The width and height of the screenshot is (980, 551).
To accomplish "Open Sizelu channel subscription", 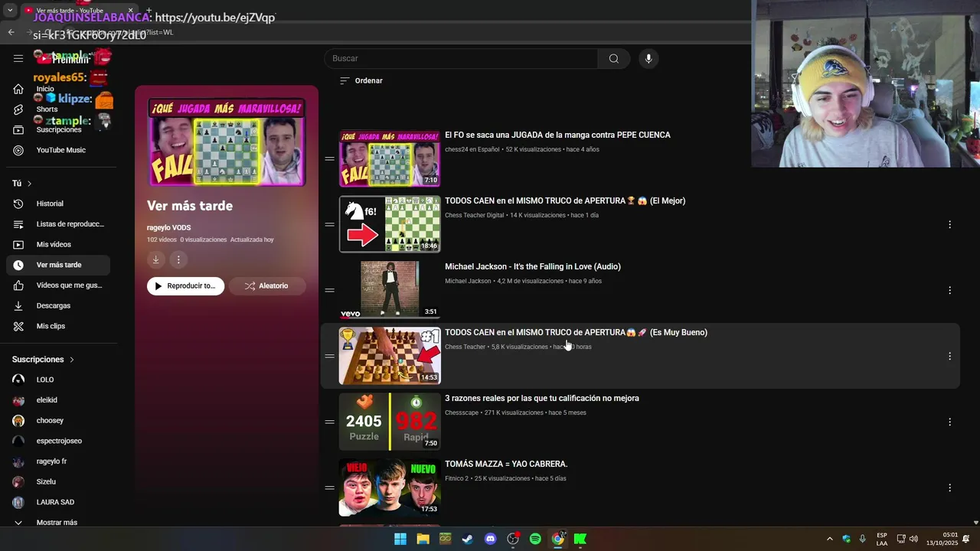I will pos(57,481).
